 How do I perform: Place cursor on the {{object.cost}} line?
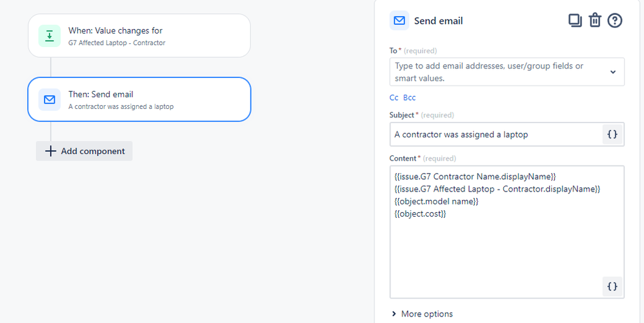(421, 213)
